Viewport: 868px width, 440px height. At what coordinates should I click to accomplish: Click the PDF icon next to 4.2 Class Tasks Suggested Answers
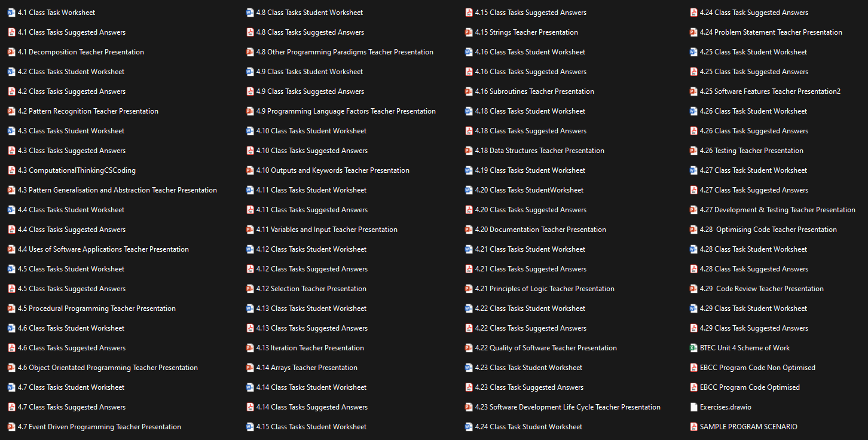coord(11,91)
